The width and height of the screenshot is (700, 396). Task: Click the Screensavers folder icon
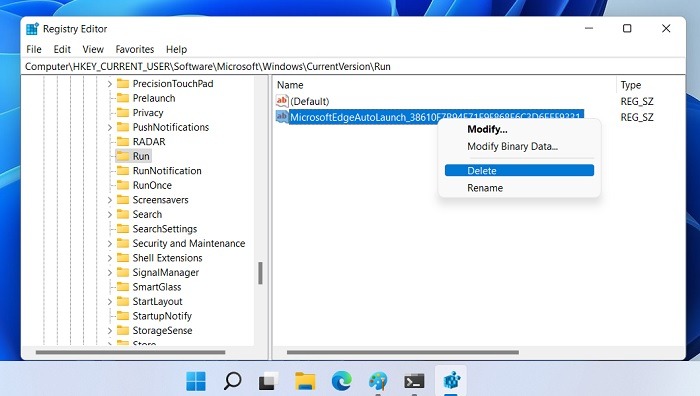click(123, 200)
